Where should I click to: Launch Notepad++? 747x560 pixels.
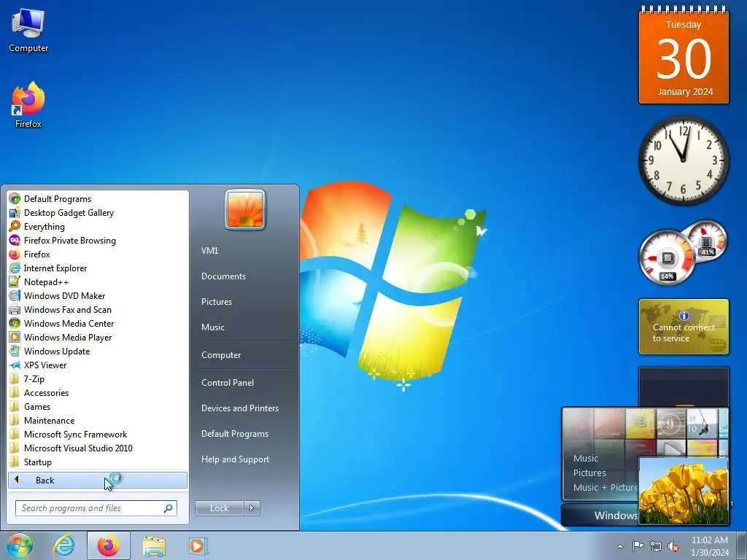tap(98, 282)
